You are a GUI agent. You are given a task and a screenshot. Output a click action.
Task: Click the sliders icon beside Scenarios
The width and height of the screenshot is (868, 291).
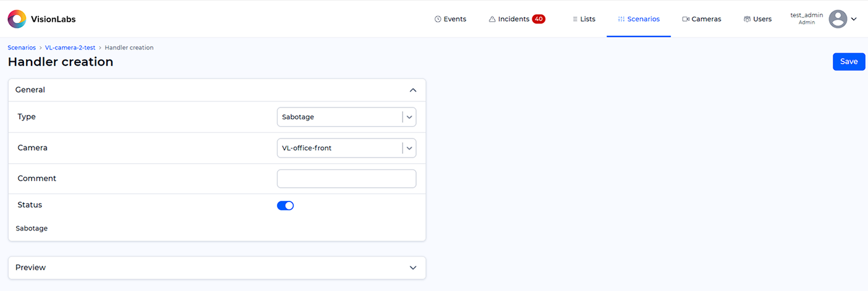click(x=621, y=19)
